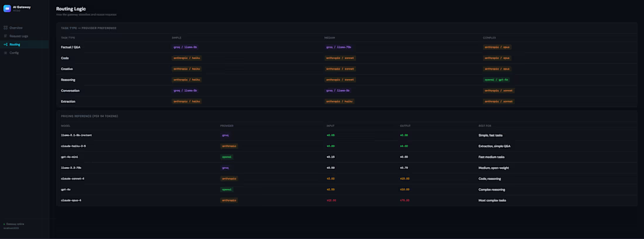Click the Factual / Q&A task type row label
The image size is (644, 239).
pyautogui.click(x=71, y=47)
